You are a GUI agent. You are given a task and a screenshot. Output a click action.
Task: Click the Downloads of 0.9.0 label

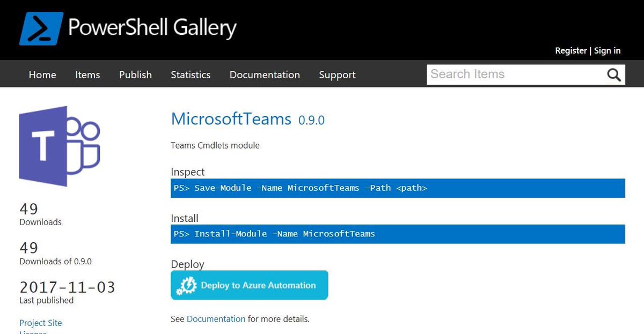(56, 261)
